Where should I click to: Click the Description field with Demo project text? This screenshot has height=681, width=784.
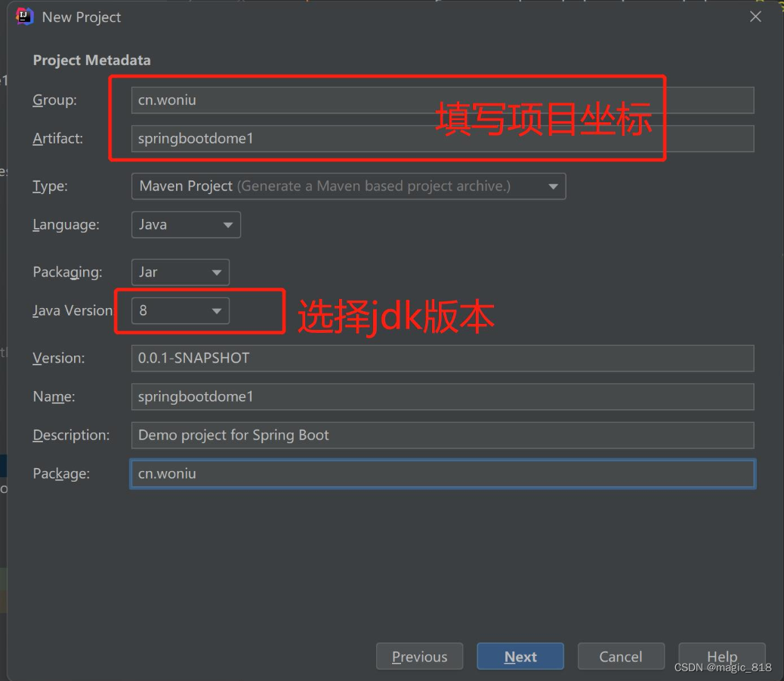pyautogui.click(x=443, y=435)
